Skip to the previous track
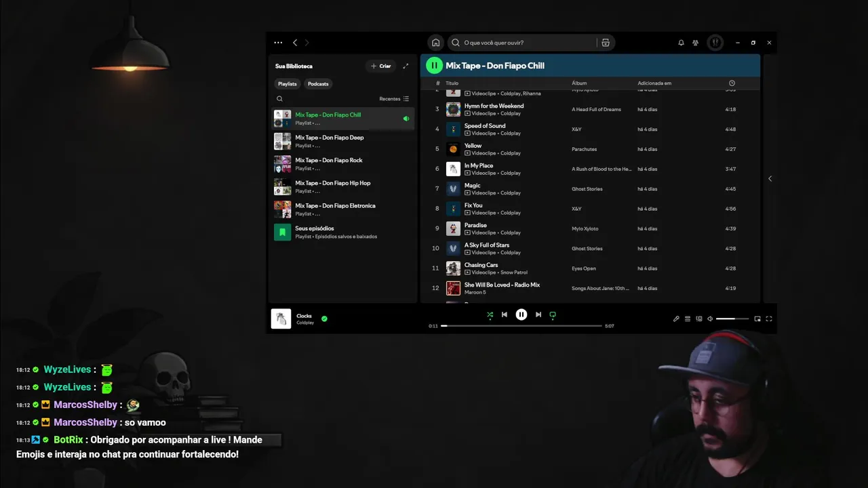The width and height of the screenshot is (868, 488). tap(505, 314)
